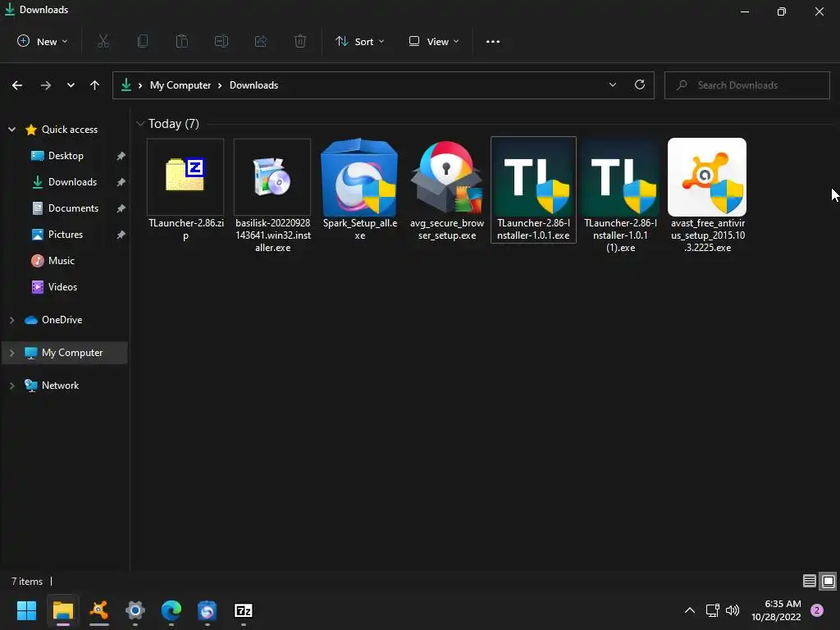Select Pictures in Quick access
This screenshot has height=630, width=840.
pyautogui.click(x=66, y=234)
